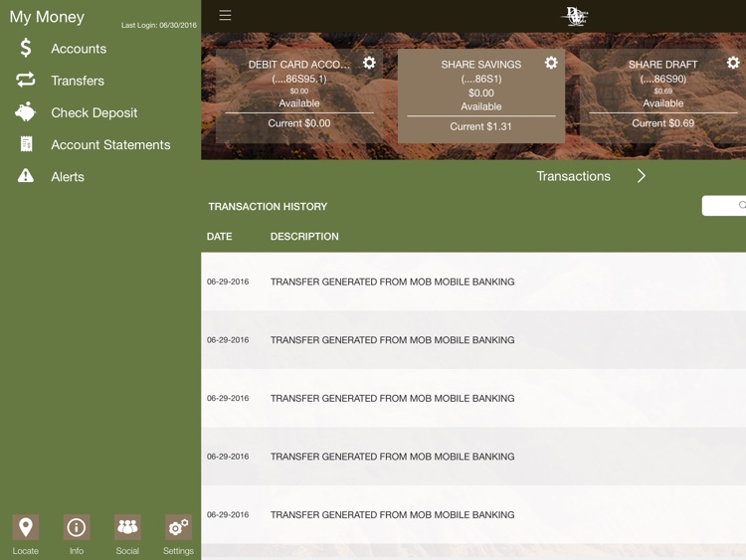This screenshot has height=560, width=746.
Task: Open the hamburger menu icon
Action: pos(225,15)
